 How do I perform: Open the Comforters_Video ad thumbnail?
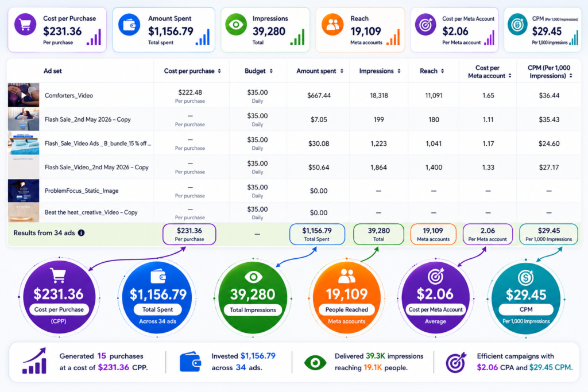pyautogui.click(x=23, y=95)
